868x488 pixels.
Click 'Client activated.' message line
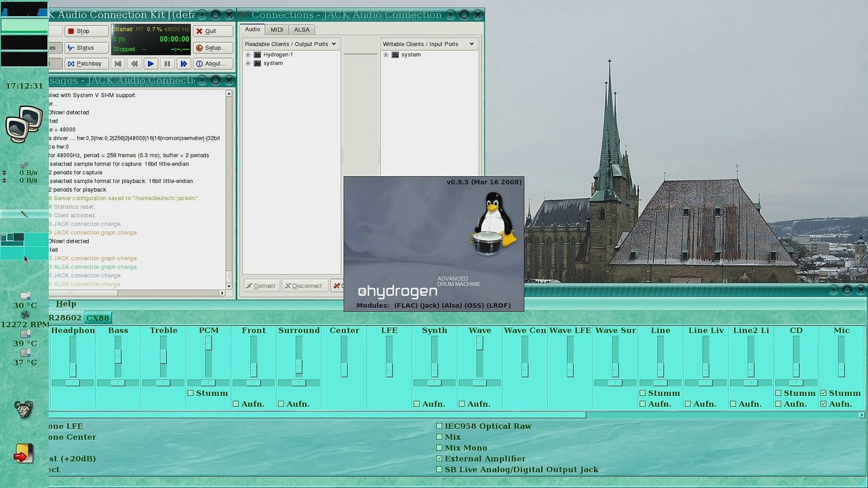75,216
